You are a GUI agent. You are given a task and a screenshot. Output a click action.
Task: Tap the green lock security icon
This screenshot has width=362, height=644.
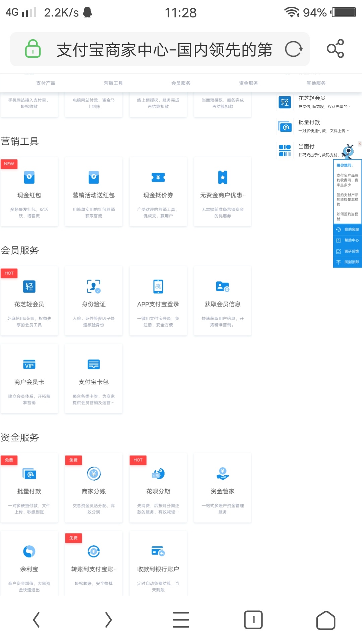(33, 49)
